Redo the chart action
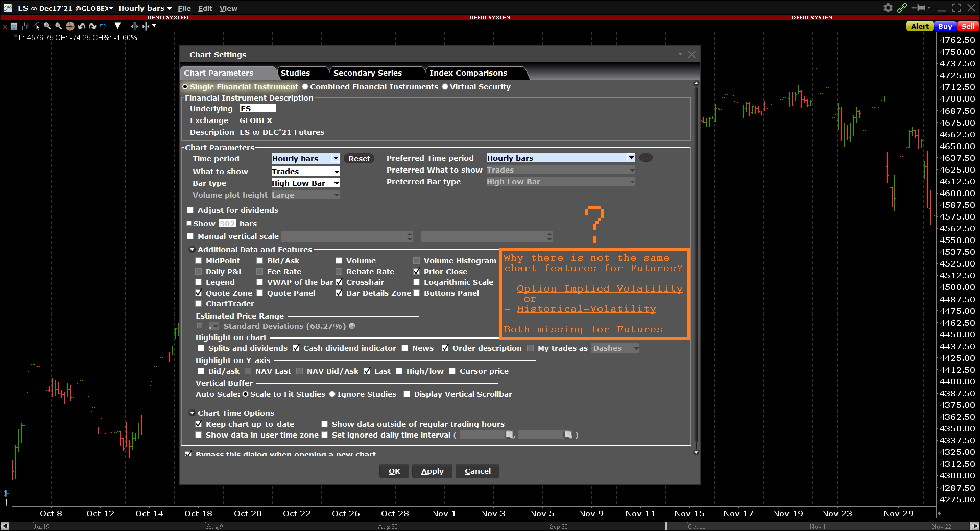Viewport: 980px width, 531px height. [92, 26]
